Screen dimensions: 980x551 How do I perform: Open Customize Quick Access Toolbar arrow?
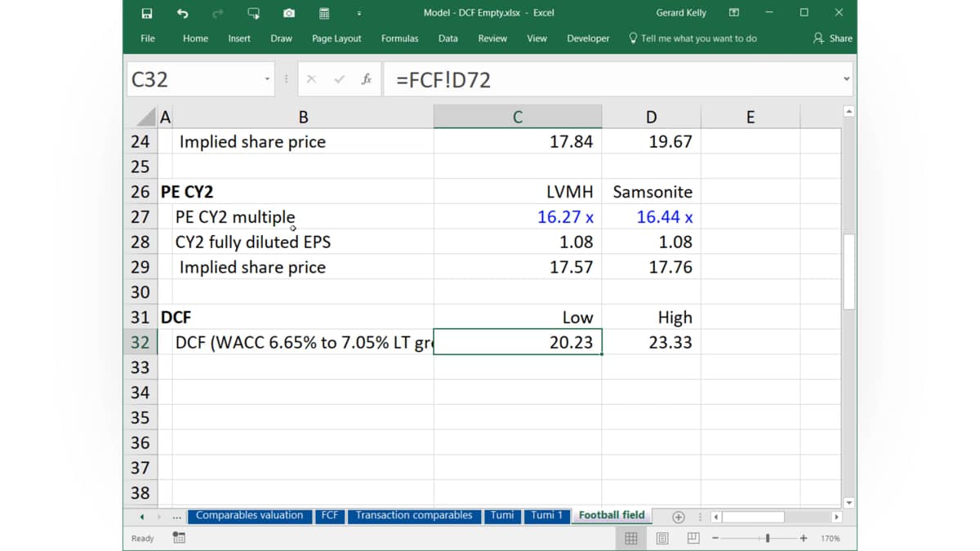coord(359,13)
